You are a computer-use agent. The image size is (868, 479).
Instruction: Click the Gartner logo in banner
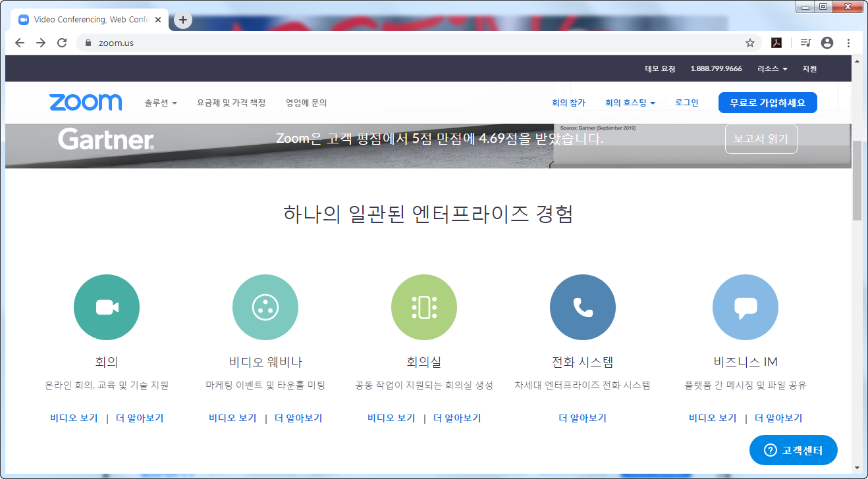106,139
